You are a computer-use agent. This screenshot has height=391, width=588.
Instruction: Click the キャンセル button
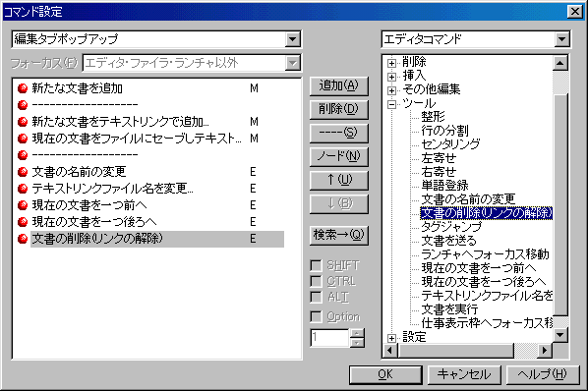coord(464,374)
